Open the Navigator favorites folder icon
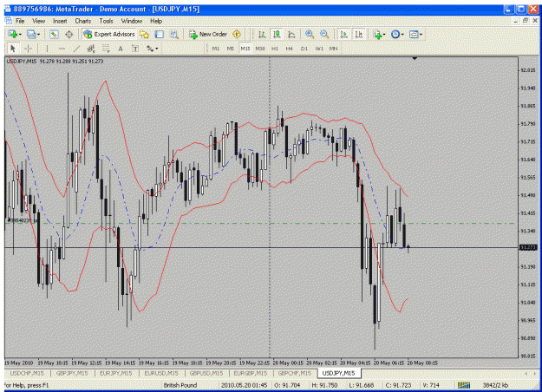 tap(144, 34)
